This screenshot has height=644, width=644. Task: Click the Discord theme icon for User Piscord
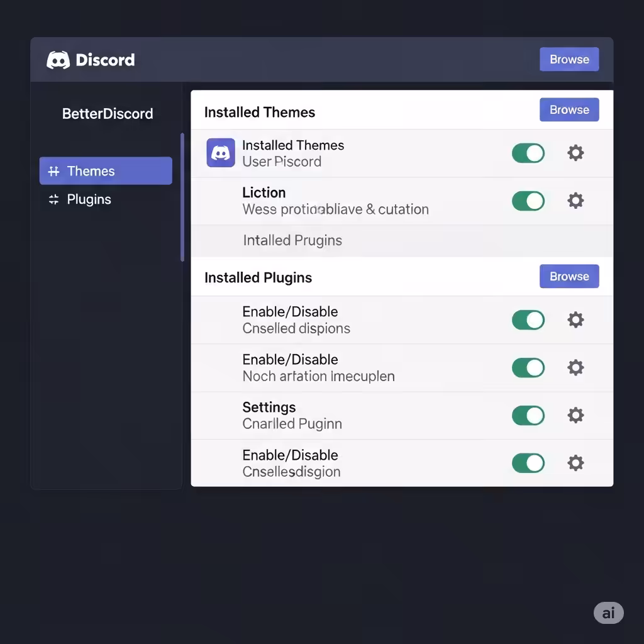pyautogui.click(x=221, y=153)
